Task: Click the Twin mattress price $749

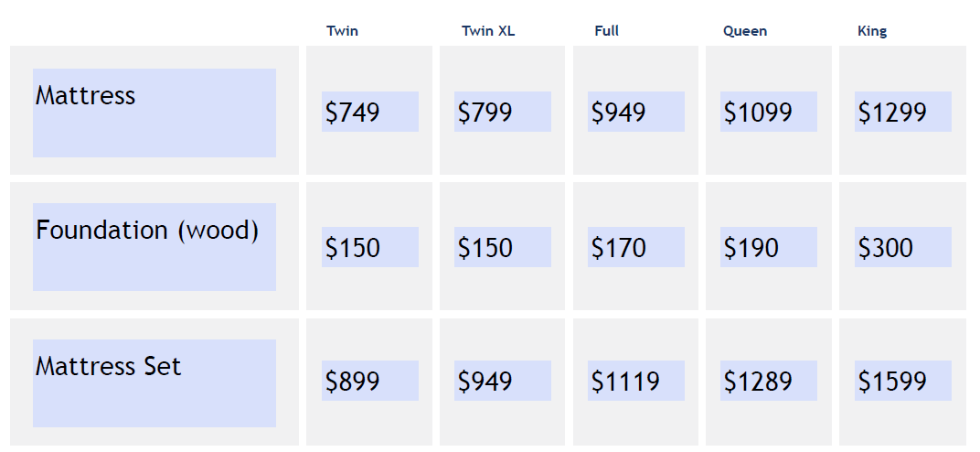Action: point(353,113)
